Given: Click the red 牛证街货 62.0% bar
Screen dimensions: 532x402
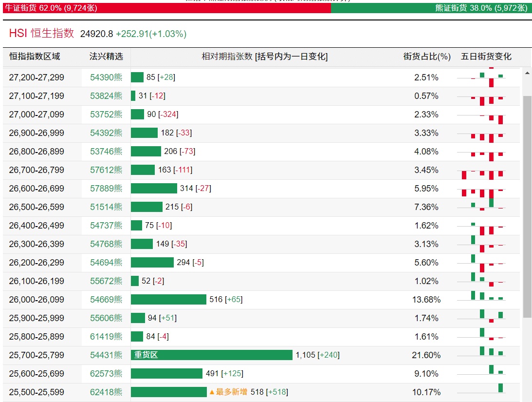Looking at the screenshot, I should (x=165, y=8).
